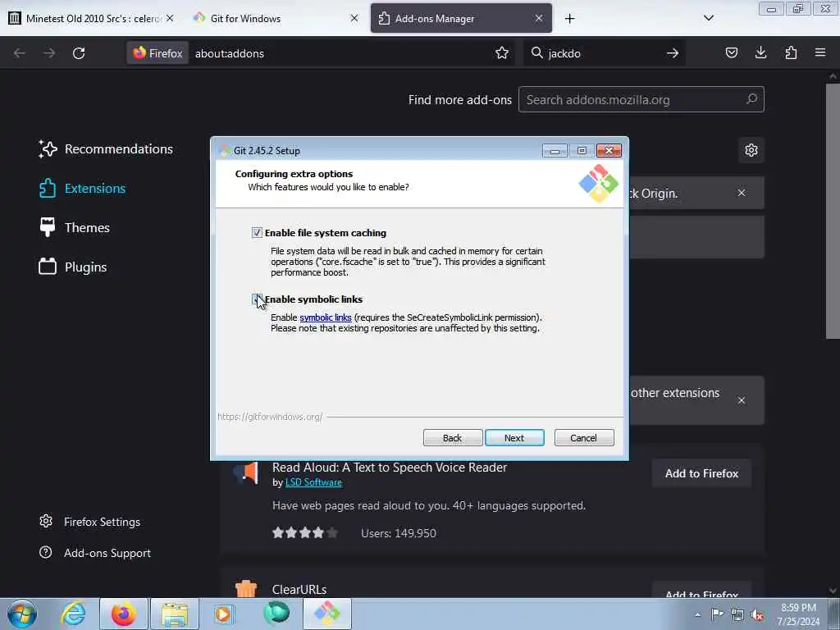Viewport: 840px width, 630px height.
Task: Click the Recommendations sparkle icon
Action: point(48,149)
